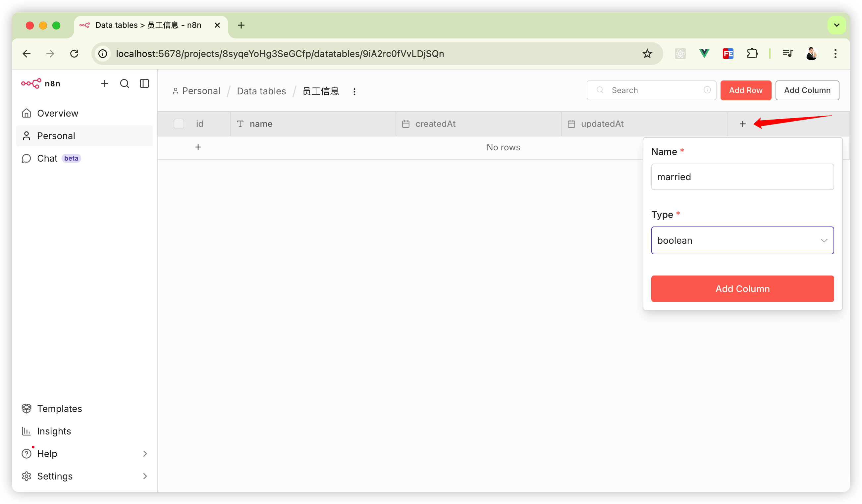Click the red Add Row button
The height and width of the screenshot is (504, 862).
click(x=745, y=90)
